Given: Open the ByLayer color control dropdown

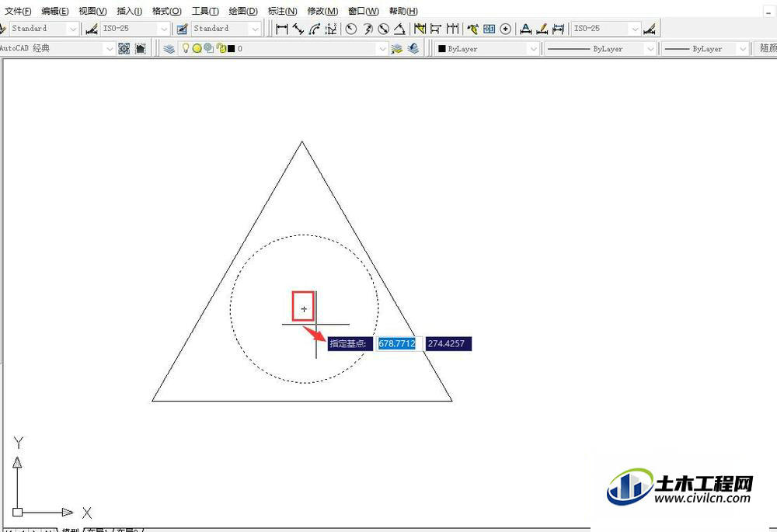Looking at the screenshot, I should (x=533, y=49).
